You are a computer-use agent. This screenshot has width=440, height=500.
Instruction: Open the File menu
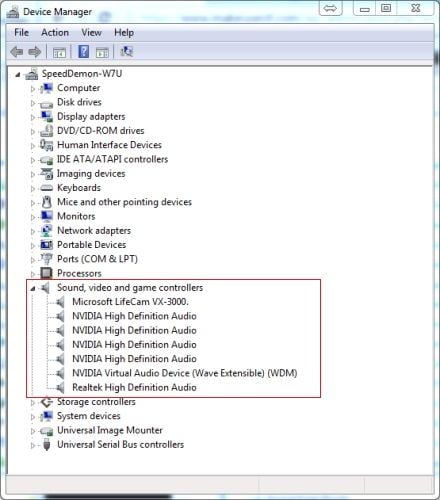point(21,33)
